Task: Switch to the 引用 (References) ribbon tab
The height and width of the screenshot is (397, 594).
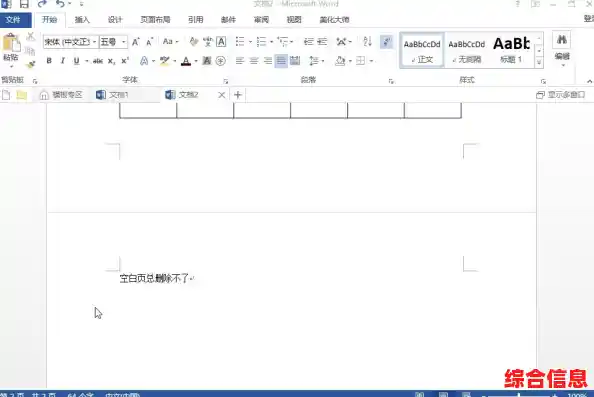Action: point(196,20)
